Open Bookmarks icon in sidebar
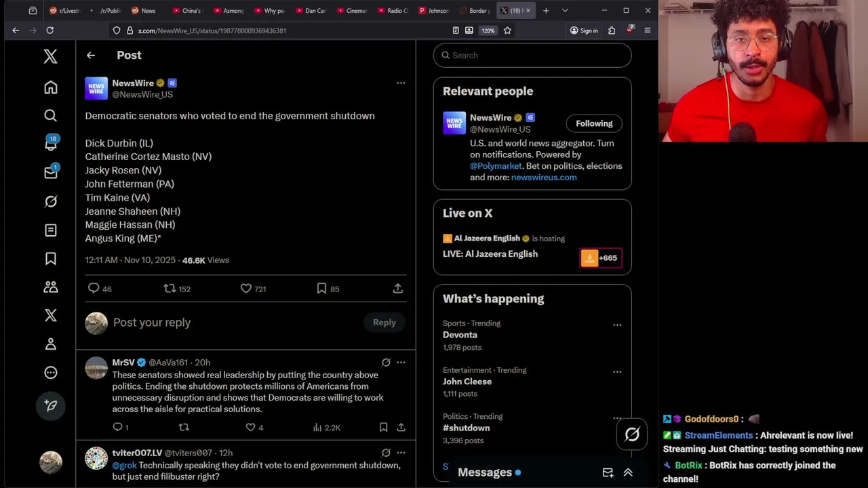The width and height of the screenshot is (868, 488). pos(50,259)
